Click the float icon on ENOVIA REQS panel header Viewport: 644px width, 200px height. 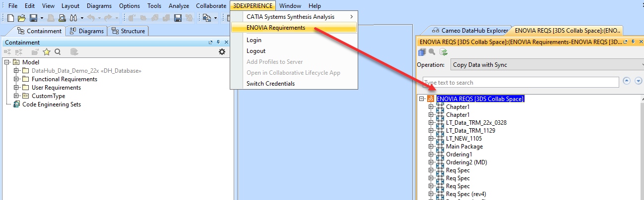(625, 43)
